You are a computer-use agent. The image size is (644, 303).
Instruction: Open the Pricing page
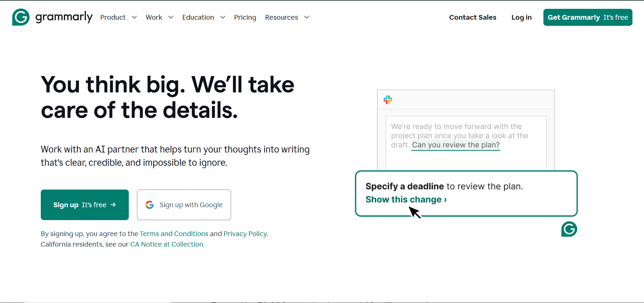(x=245, y=17)
